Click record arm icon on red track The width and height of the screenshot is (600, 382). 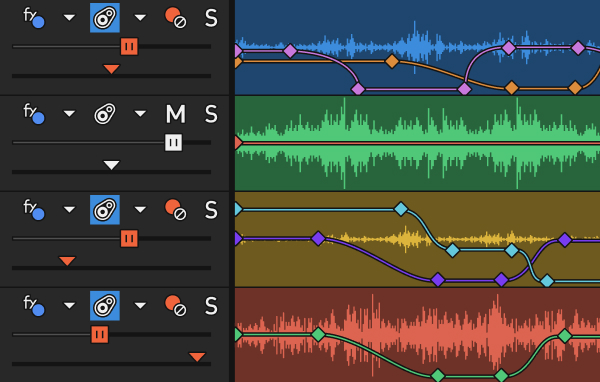(175, 306)
